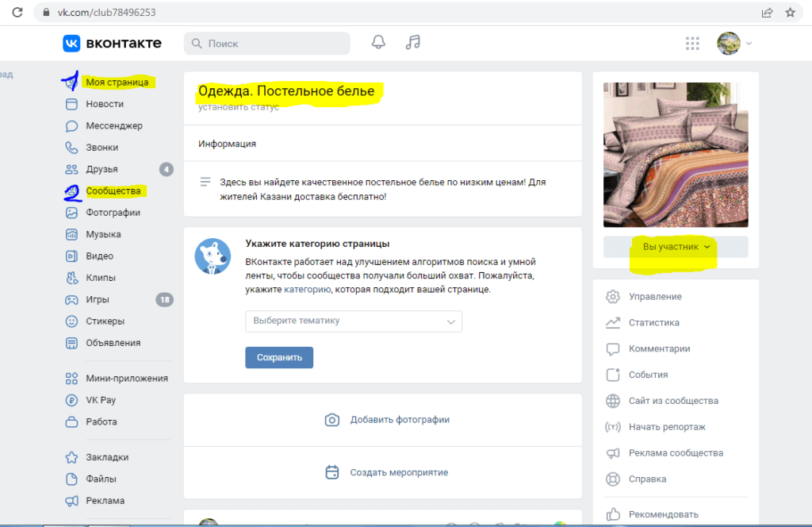Viewport: 812px width, 527px height.
Task: Open the bedding set community photo
Action: click(x=675, y=154)
